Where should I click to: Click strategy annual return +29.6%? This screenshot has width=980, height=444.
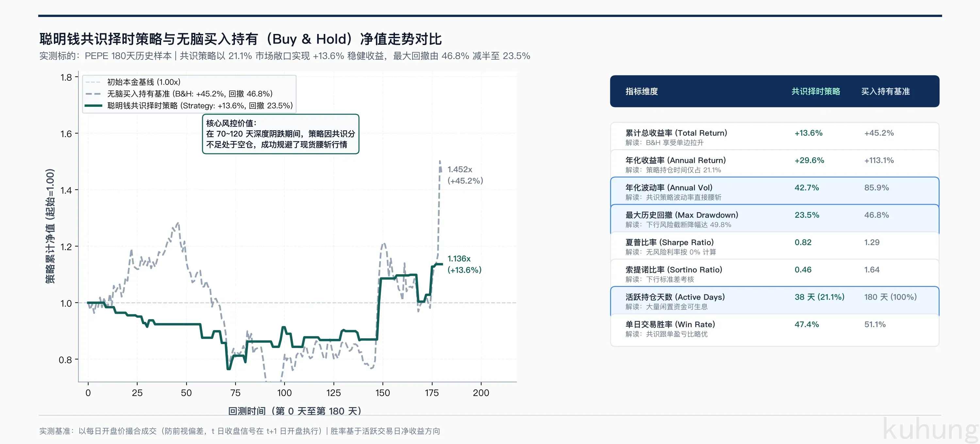[x=809, y=160]
